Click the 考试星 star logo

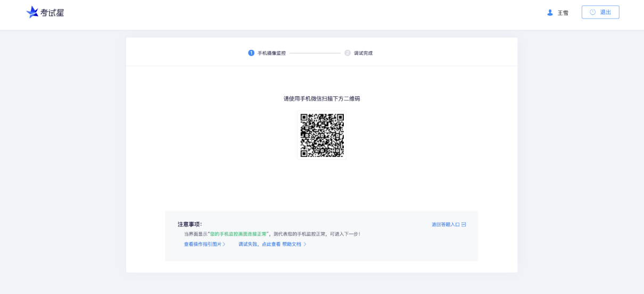[32, 12]
